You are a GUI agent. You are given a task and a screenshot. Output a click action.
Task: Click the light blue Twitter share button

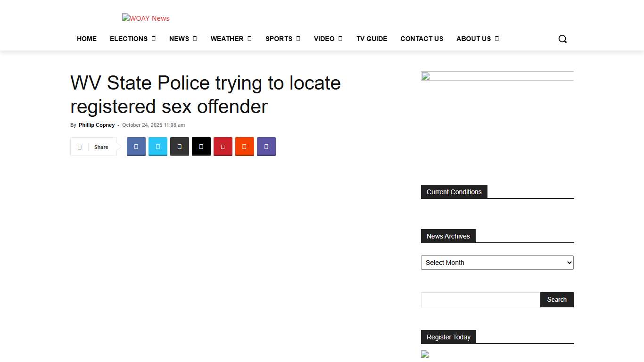tap(158, 147)
